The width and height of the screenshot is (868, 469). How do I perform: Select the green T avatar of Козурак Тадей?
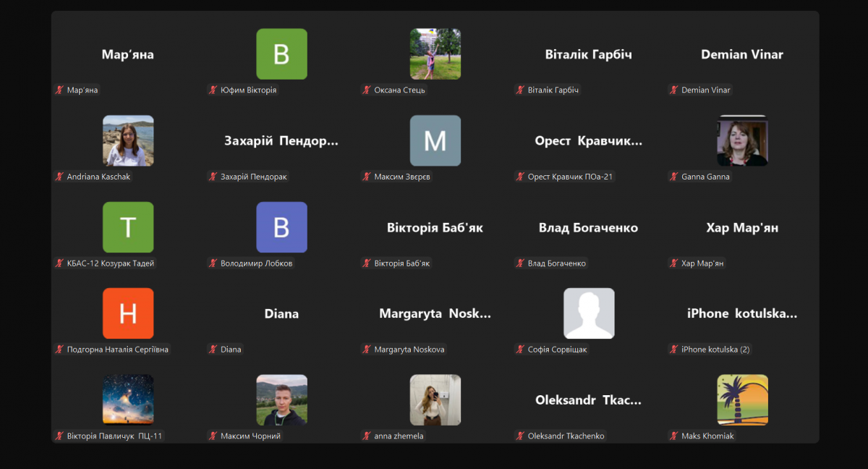click(x=128, y=227)
